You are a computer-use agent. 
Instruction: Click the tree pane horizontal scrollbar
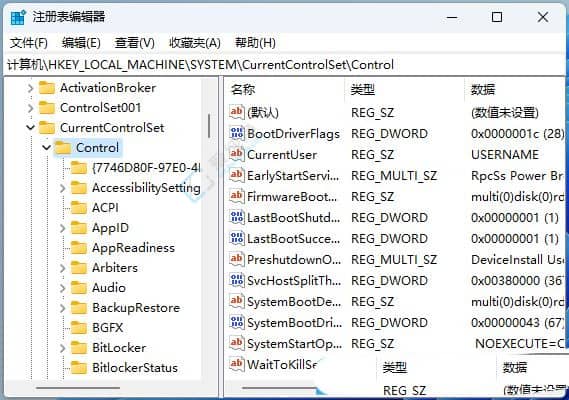click(78, 388)
